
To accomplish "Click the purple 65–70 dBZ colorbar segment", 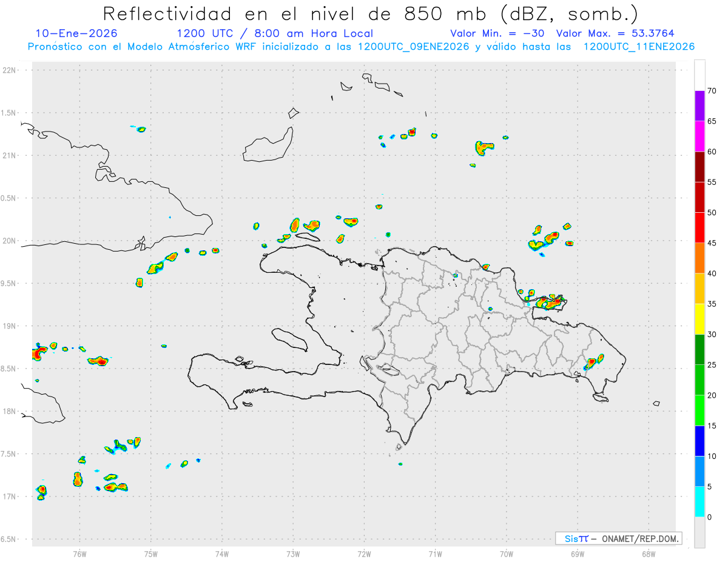I will (699, 106).
